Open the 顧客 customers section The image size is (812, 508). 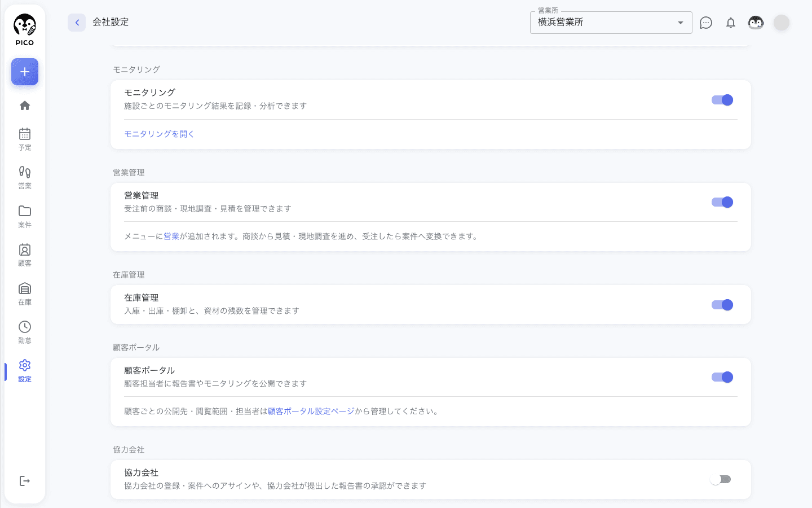pyautogui.click(x=25, y=255)
